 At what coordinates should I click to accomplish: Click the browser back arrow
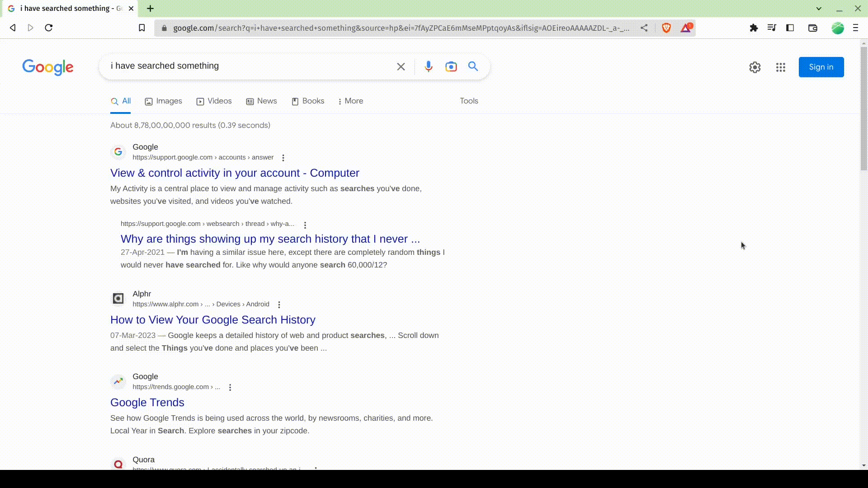pyautogui.click(x=13, y=28)
